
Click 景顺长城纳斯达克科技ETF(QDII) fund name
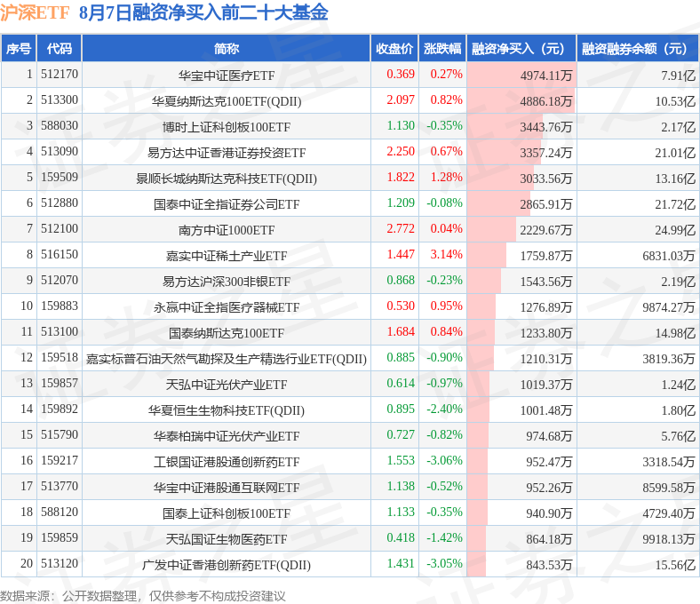227,179
